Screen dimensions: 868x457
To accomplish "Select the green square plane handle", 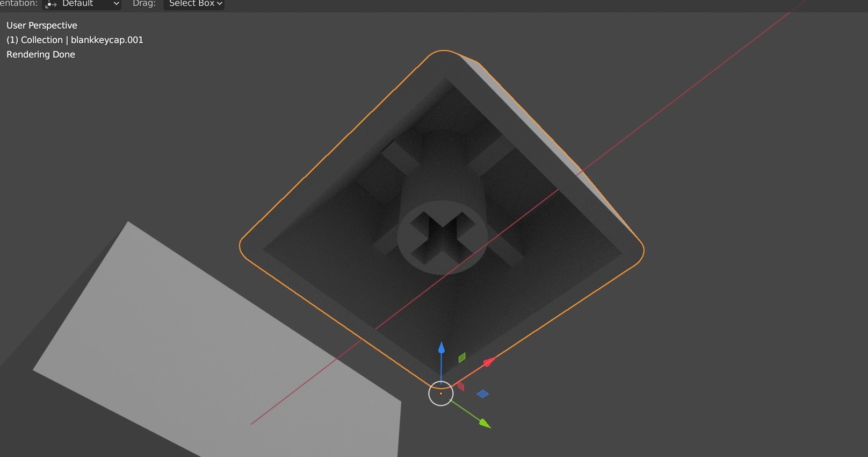I will pos(462,358).
